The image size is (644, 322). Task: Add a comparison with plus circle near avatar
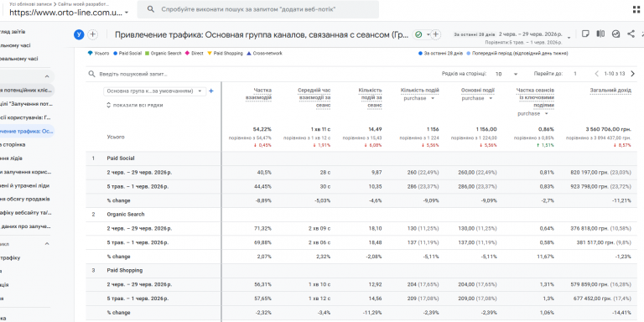click(93, 35)
